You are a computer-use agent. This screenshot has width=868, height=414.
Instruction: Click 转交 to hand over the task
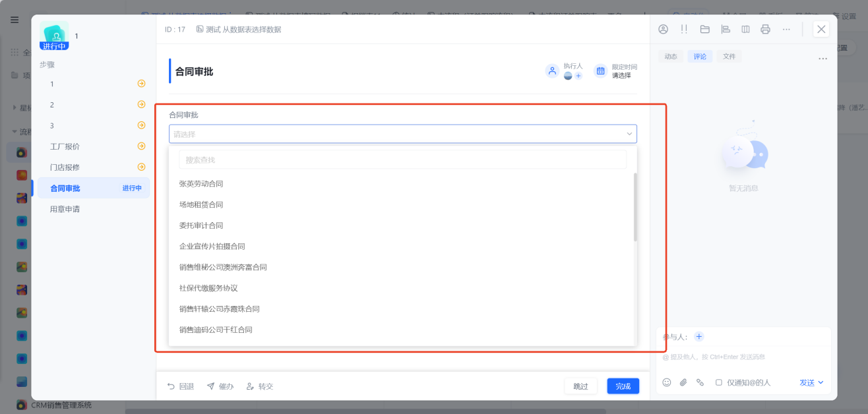(x=259, y=386)
